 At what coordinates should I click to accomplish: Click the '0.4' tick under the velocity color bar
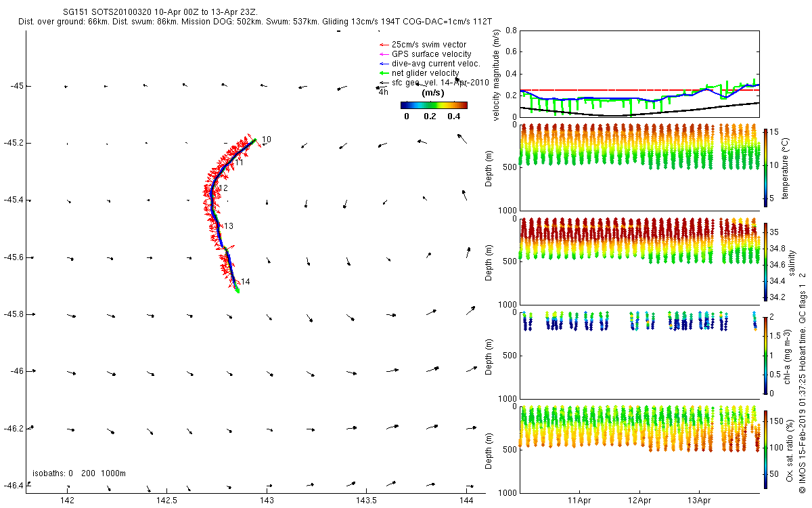pyautogui.click(x=455, y=117)
